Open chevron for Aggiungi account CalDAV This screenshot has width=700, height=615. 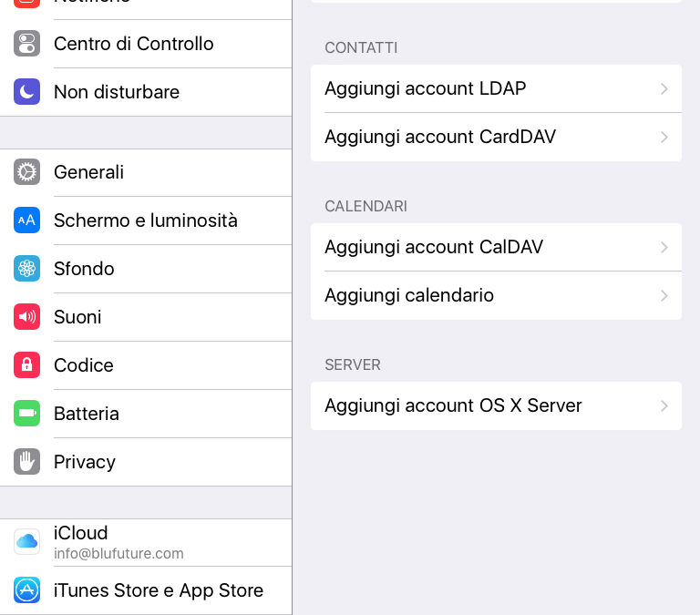pos(664,247)
